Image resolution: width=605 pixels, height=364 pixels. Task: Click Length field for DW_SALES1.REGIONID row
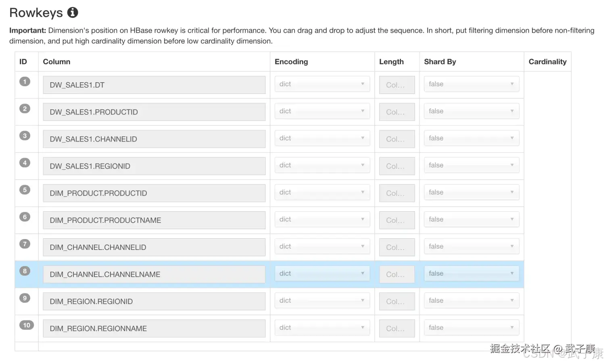[x=396, y=166]
